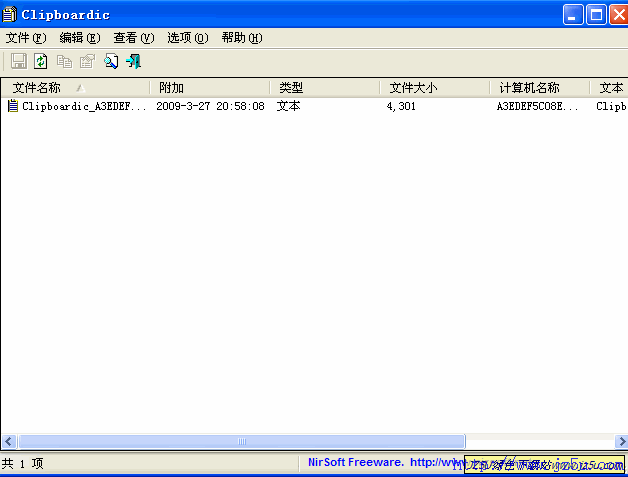Image resolution: width=628 pixels, height=477 pixels.
Task: Click the file size value 4,301
Action: tap(401, 106)
